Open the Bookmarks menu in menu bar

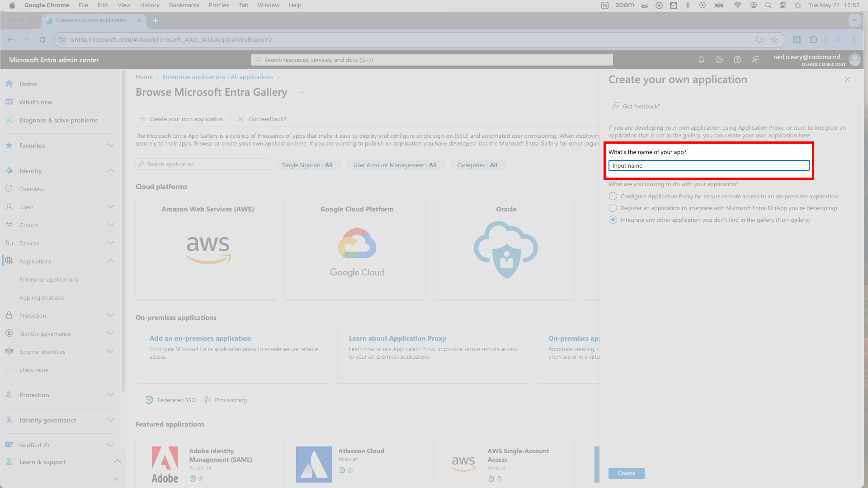[x=184, y=5]
